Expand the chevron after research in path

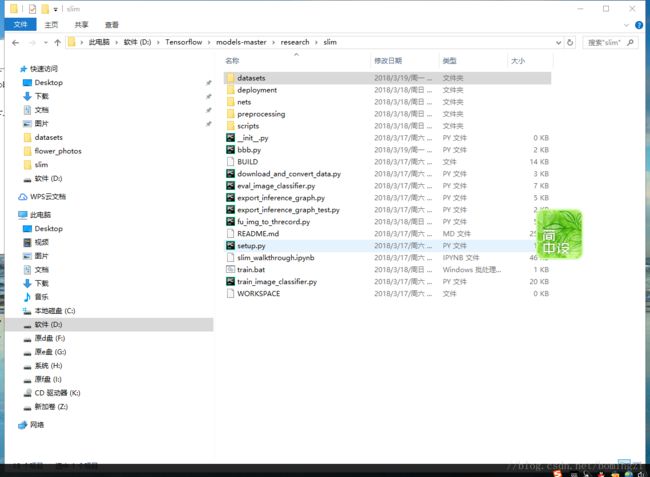click(x=317, y=42)
